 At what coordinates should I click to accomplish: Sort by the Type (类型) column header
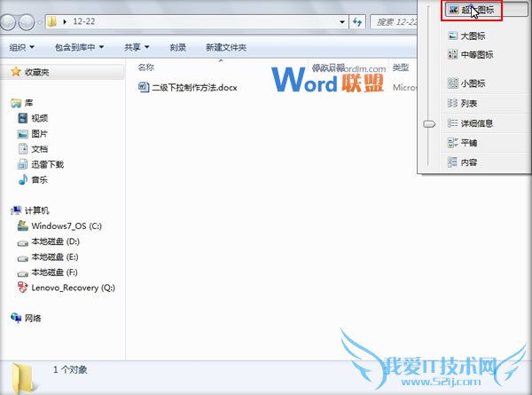[401, 67]
